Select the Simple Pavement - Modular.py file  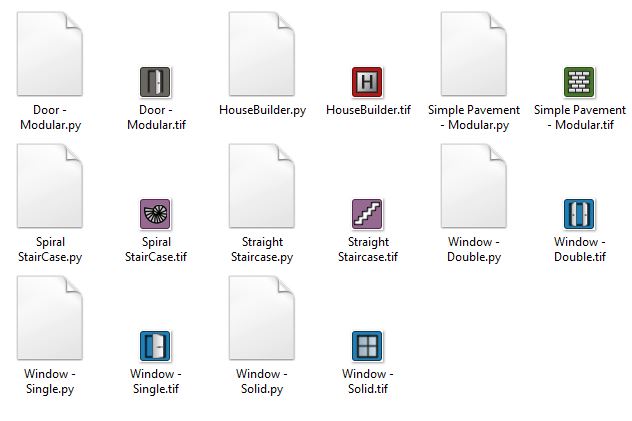click(x=474, y=54)
